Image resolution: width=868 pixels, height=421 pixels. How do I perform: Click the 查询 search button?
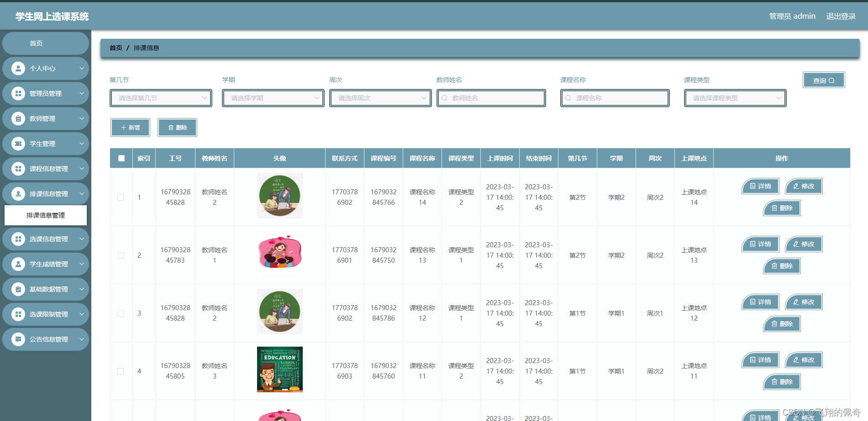coord(823,80)
